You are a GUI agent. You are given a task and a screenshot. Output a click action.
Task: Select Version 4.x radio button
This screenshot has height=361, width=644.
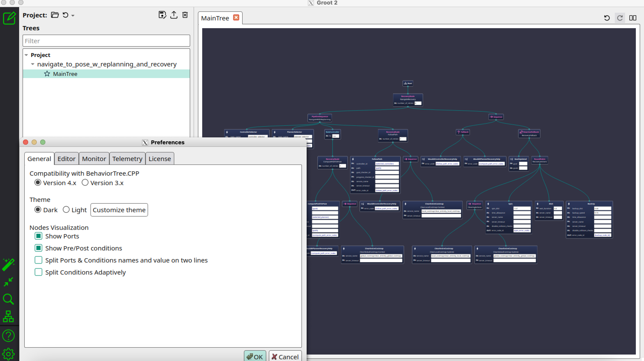[x=38, y=183]
